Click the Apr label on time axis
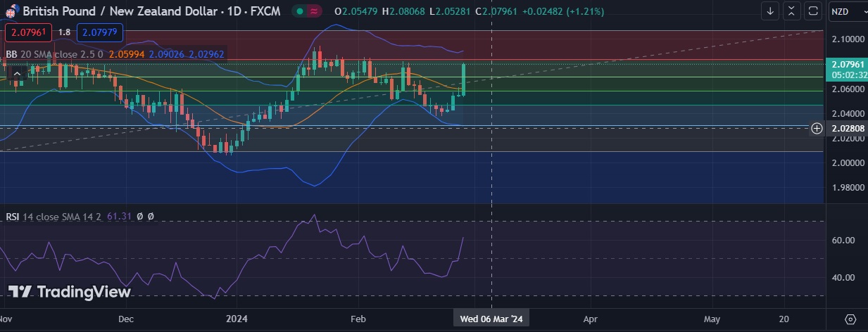 [590, 319]
